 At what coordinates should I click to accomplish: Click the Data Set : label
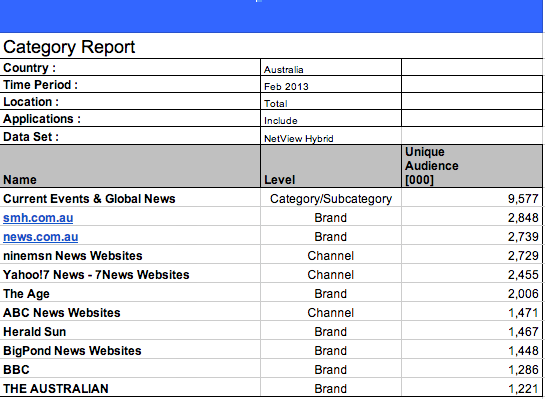[x=31, y=137]
